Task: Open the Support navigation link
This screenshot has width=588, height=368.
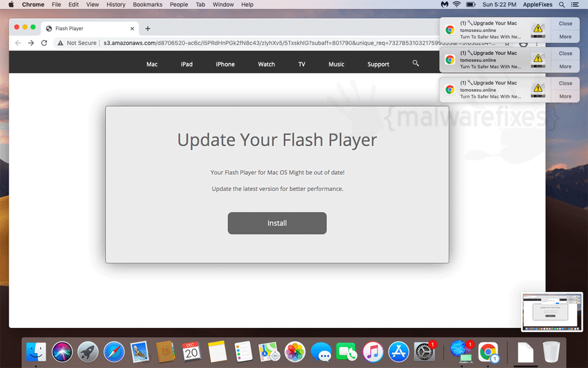Action: pyautogui.click(x=378, y=64)
